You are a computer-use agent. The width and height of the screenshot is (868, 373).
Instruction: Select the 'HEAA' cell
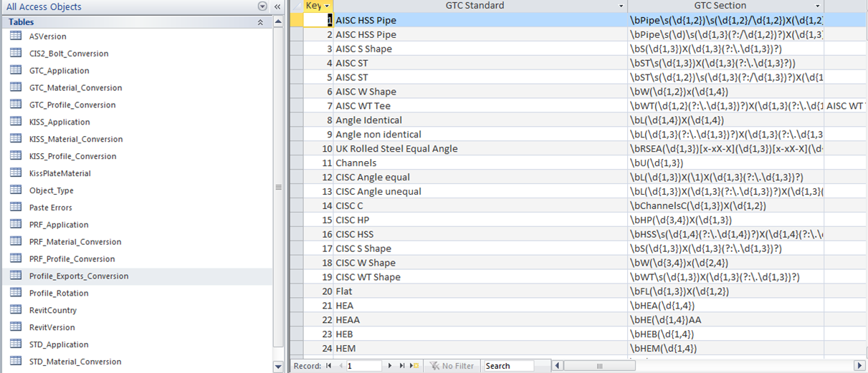[x=480, y=319]
